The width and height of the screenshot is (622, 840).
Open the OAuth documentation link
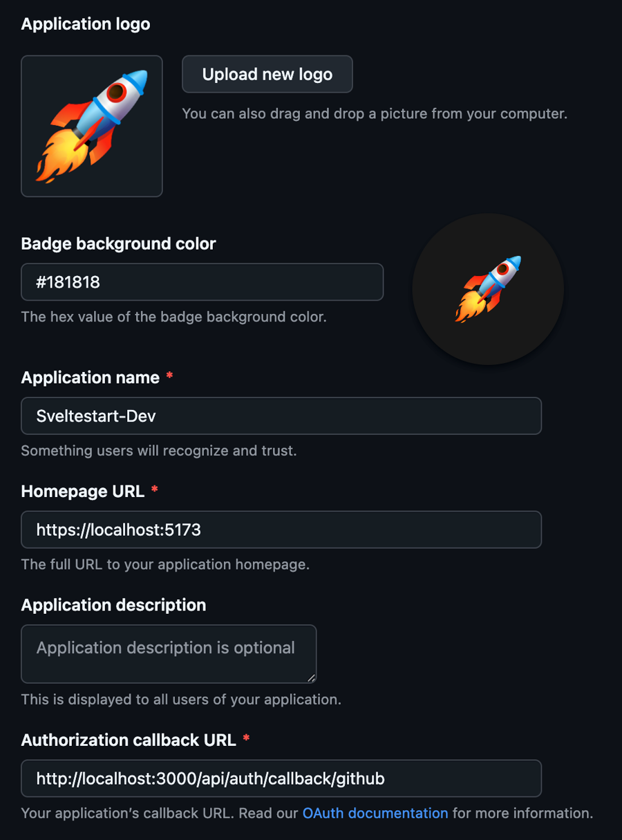point(375,813)
